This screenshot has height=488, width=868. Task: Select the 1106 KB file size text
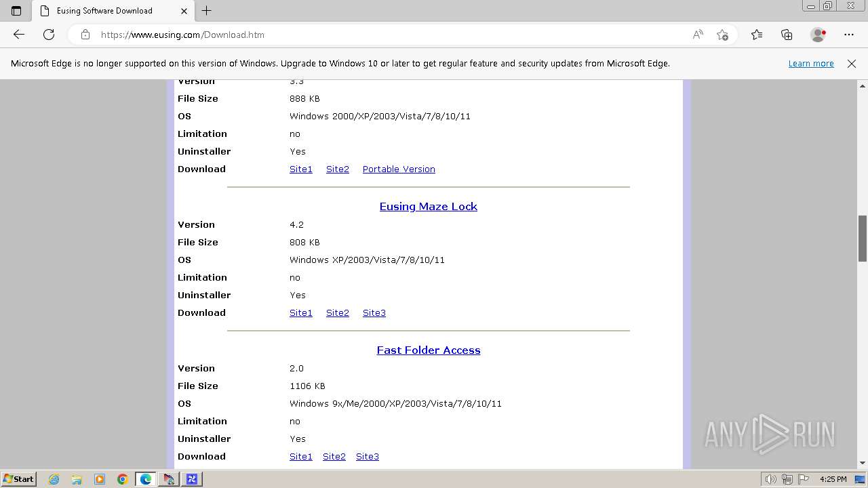pyautogui.click(x=307, y=386)
